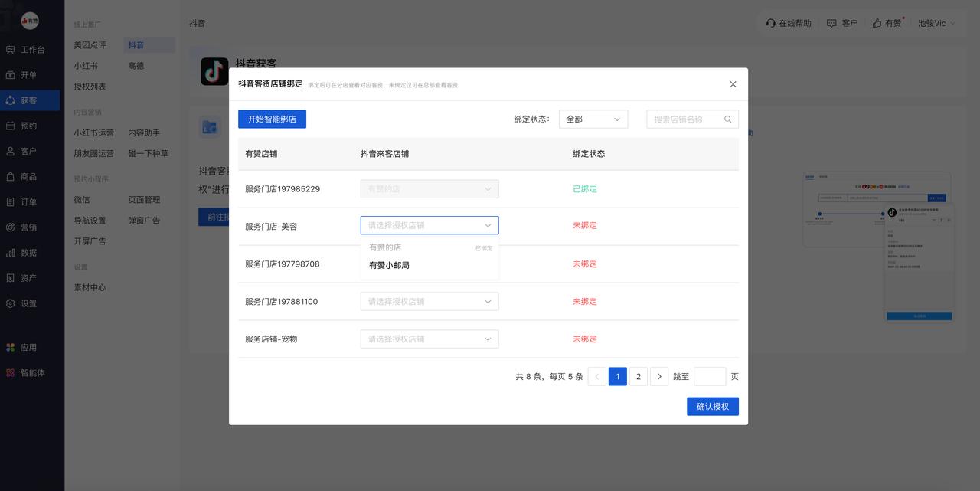Open 微信 under 预约小程序
The width and height of the screenshot is (980, 491).
coord(82,199)
